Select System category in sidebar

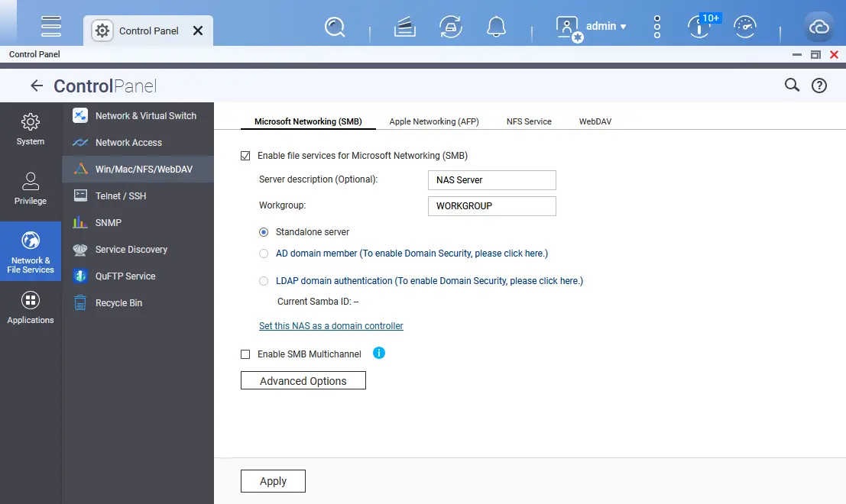point(31,129)
